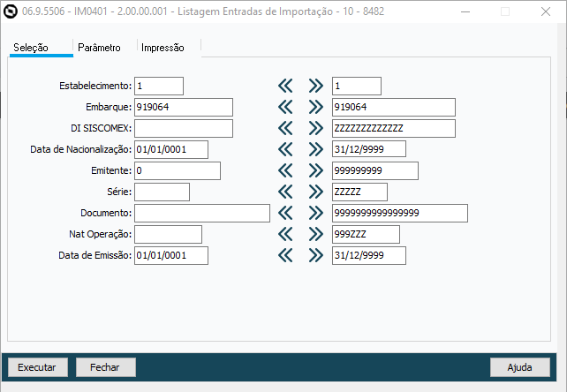Click the empty initial Documento field
Image resolution: width=567 pixels, height=392 pixels.
[x=201, y=213]
